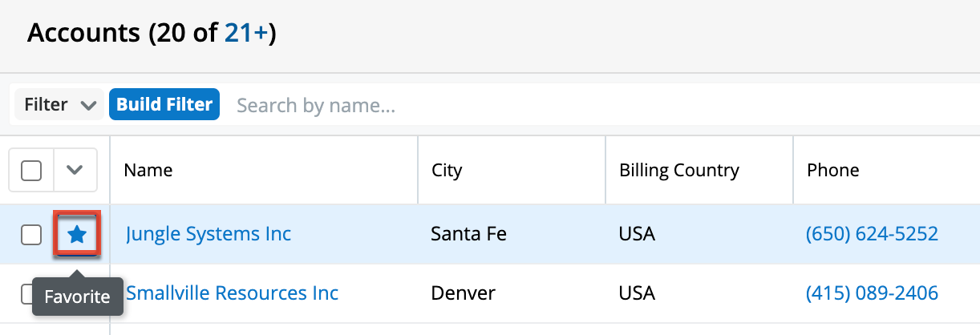Click the 21+ total count link

(x=246, y=33)
